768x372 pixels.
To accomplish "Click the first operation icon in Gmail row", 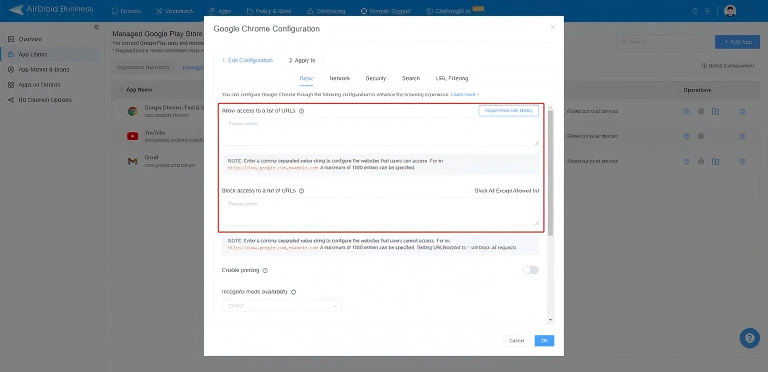I will [x=687, y=161].
